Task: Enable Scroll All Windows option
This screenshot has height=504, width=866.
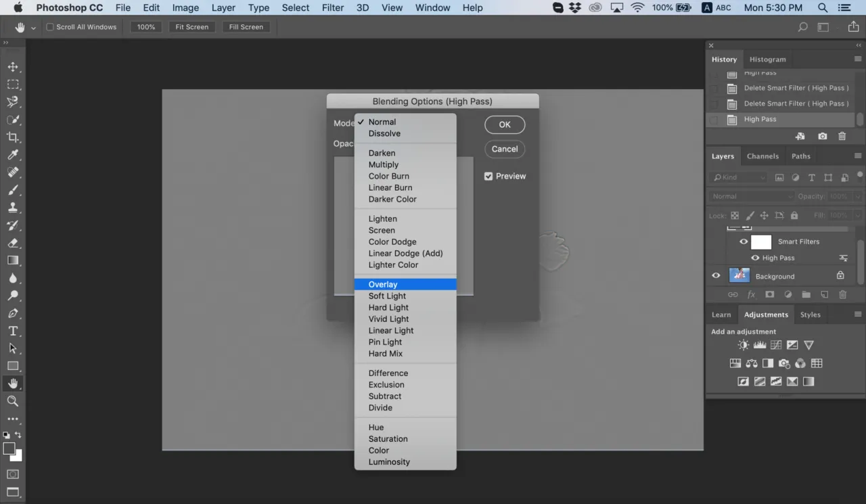Action: pos(49,27)
